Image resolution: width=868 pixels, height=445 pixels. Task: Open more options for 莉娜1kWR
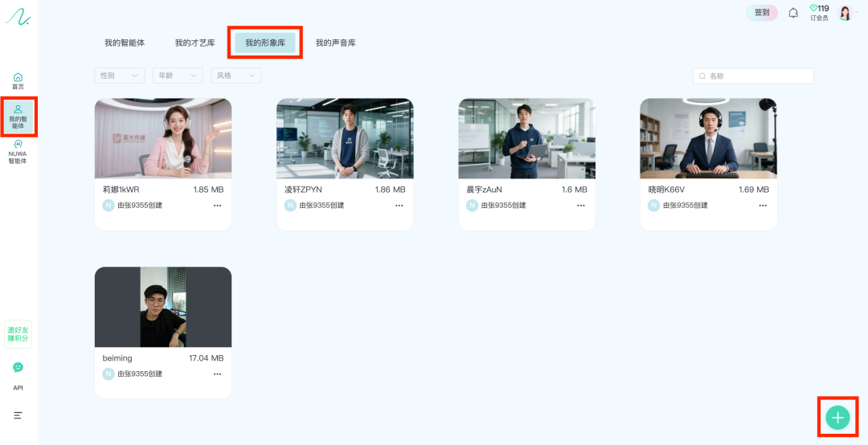217,206
